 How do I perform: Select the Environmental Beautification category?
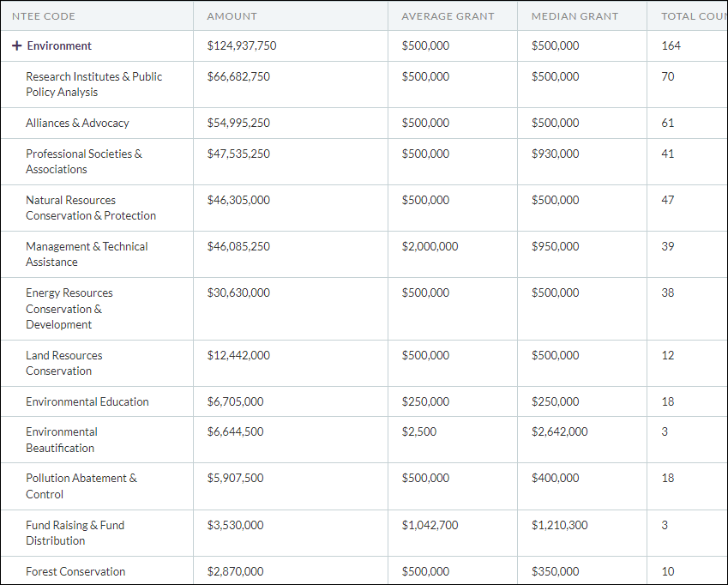coord(62,440)
